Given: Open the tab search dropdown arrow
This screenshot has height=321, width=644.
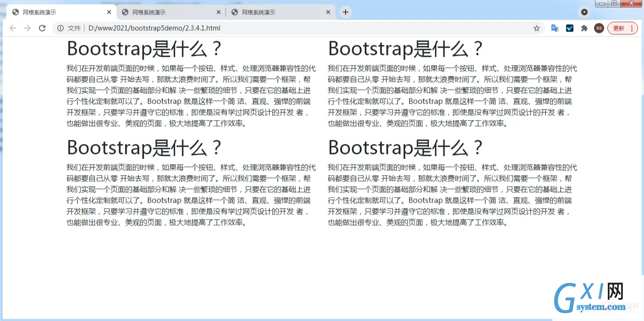Looking at the screenshot, I should (x=584, y=12).
